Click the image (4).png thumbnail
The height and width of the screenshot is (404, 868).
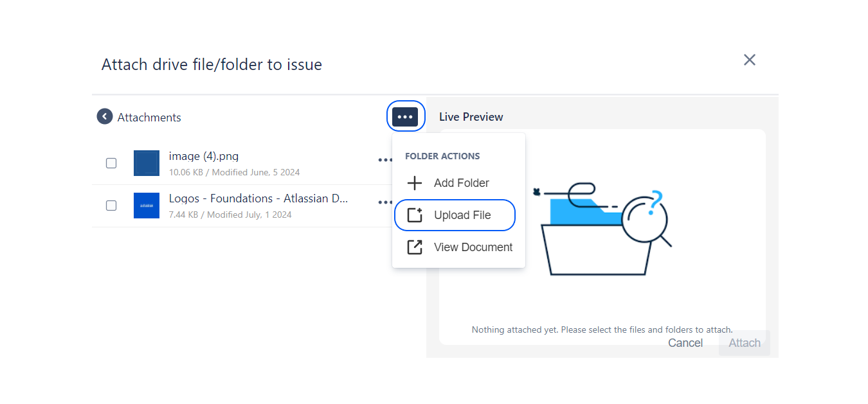click(147, 163)
